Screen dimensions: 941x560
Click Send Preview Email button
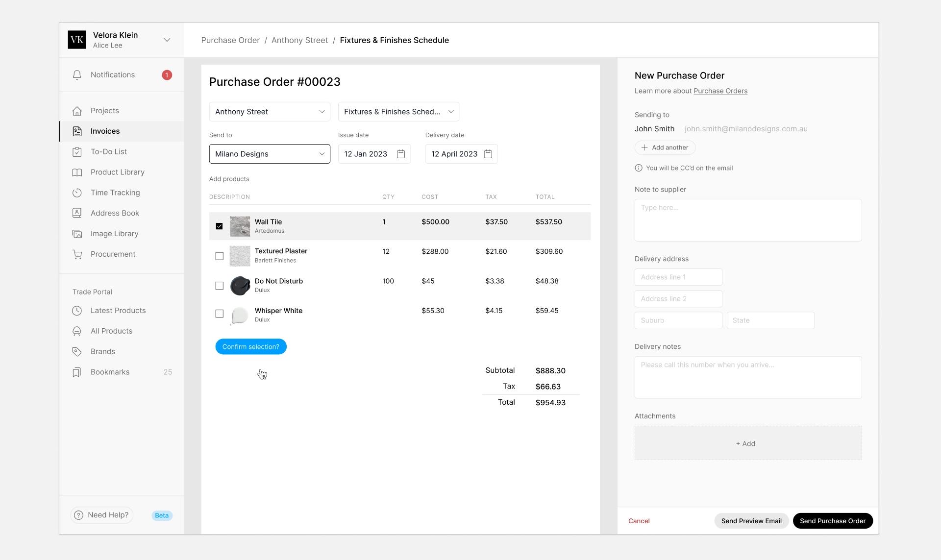point(751,521)
